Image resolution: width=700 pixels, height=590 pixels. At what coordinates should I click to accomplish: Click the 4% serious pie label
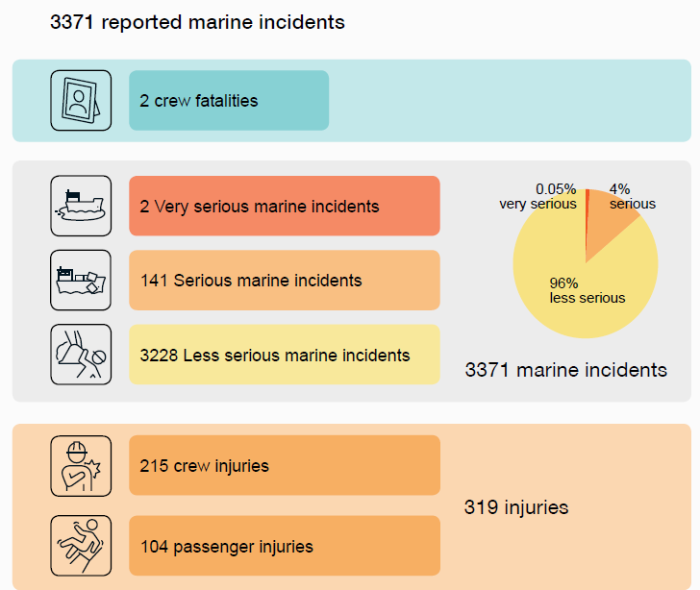tap(632, 196)
